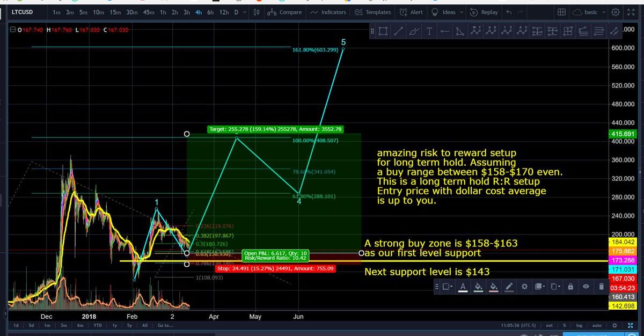The height and width of the screenshot is (336, 644).
Task: Switch to the 15m timeframe
Action: click(x=114, y=12)
